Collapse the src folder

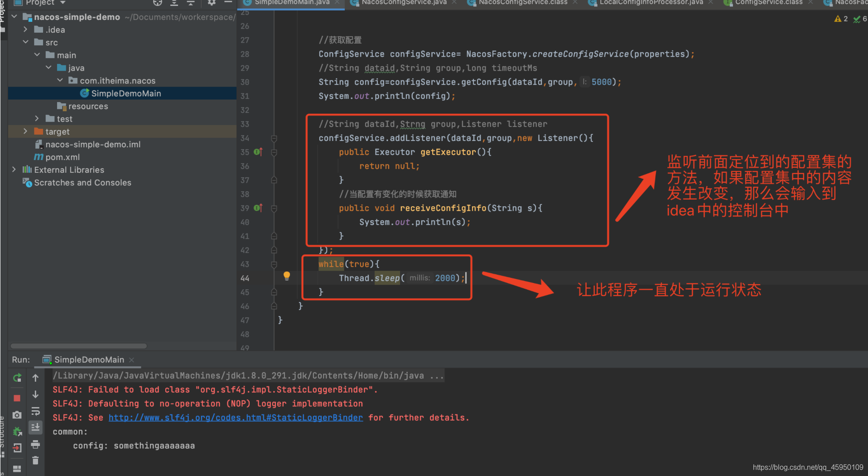pos(25,42)
